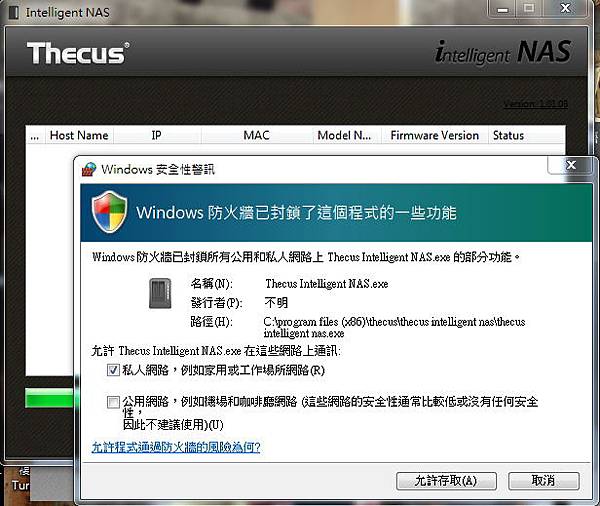The image size is (600, 506).
Task: Click the security alert title bar icon
Action: pos(89,169)
